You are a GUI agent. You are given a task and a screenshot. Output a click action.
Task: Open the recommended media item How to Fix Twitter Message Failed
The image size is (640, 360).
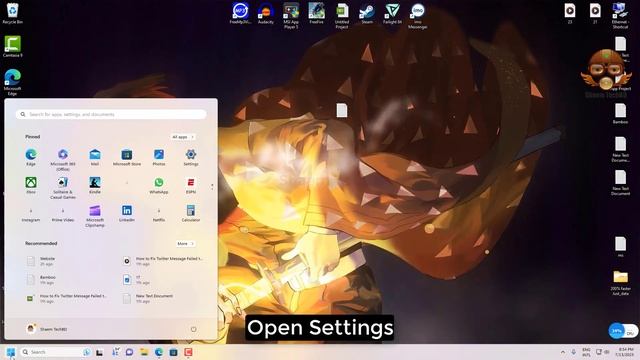(164, 261)
